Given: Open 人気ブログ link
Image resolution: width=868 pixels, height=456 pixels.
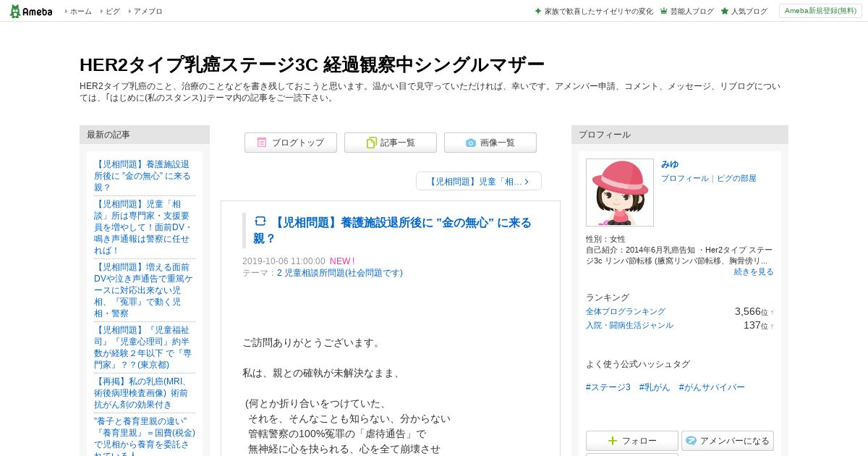Looking at the screenshot, I should [749, 12].
